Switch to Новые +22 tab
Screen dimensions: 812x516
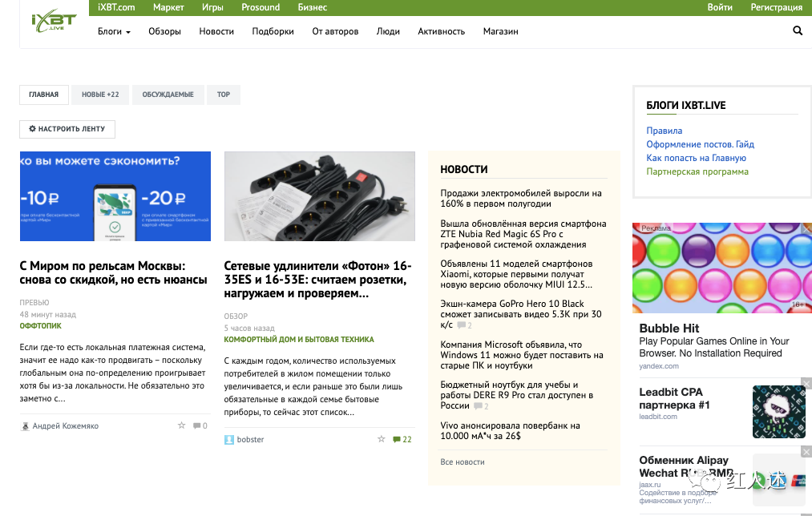(100, 95)
